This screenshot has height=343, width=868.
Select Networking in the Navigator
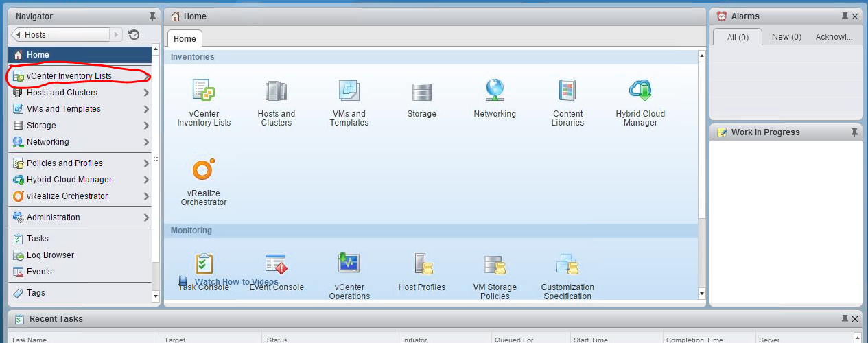pos(80,142)
